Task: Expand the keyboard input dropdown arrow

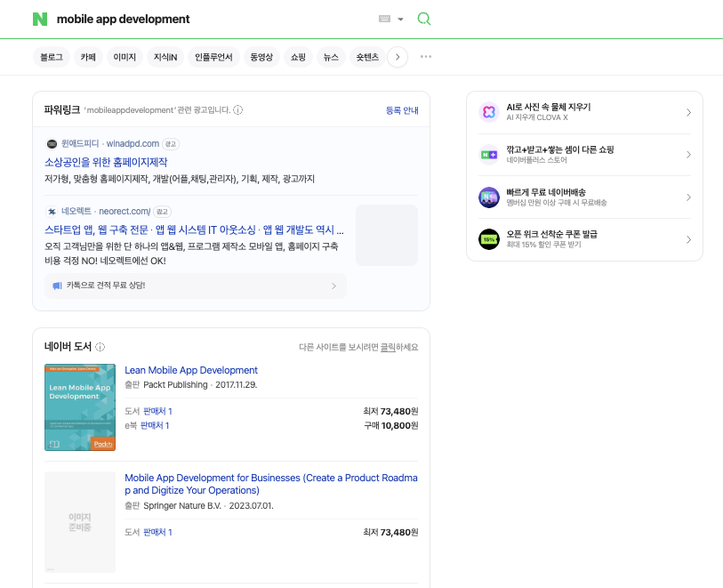Action: click(x=400, y=20)
